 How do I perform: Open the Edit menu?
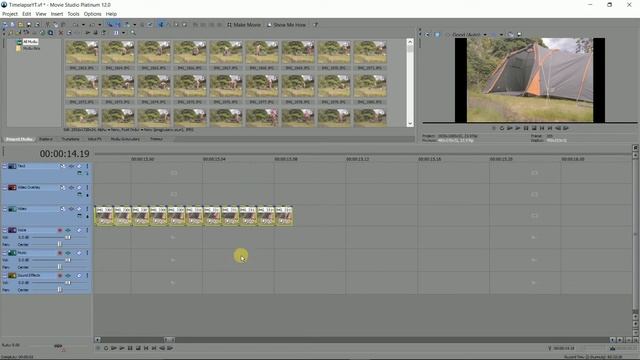27,14
